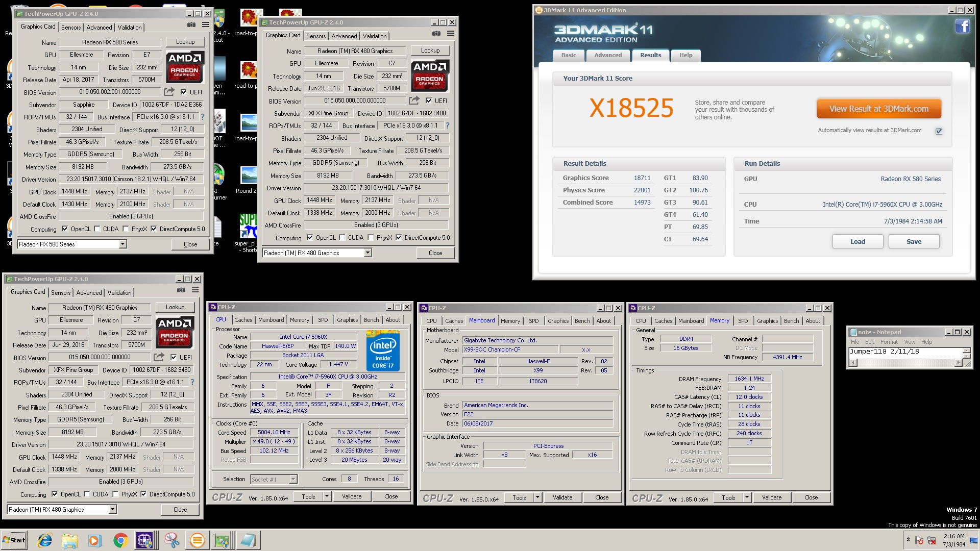Open SPD tab in CPU-Z Memory window
This screenshot has width=980, height=551.
[743, 321]
